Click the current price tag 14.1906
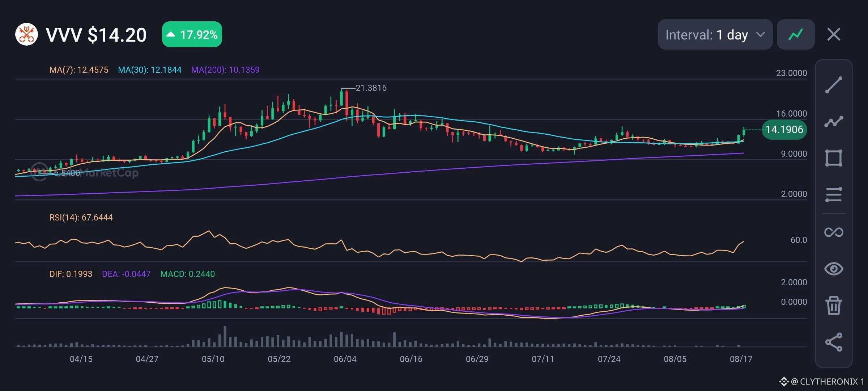The height and width of the screenshot is (391, 868). (784, 130)
